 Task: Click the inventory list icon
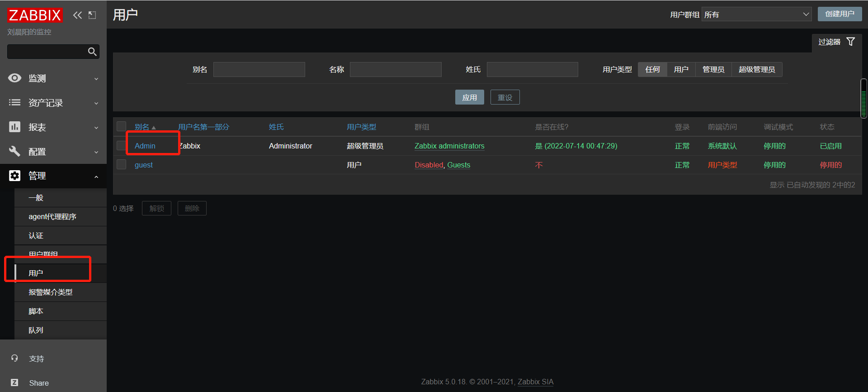coord(14,103)
